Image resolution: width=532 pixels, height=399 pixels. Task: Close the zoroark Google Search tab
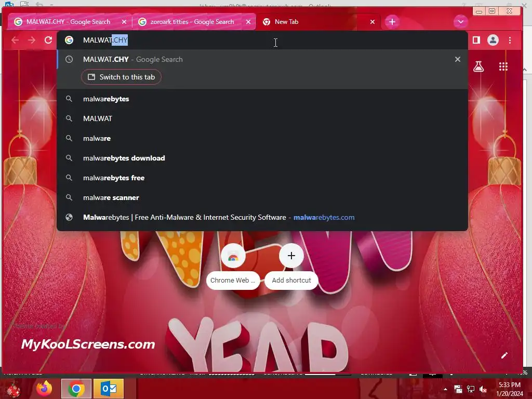pyautogui.click(x=248, y=22)
